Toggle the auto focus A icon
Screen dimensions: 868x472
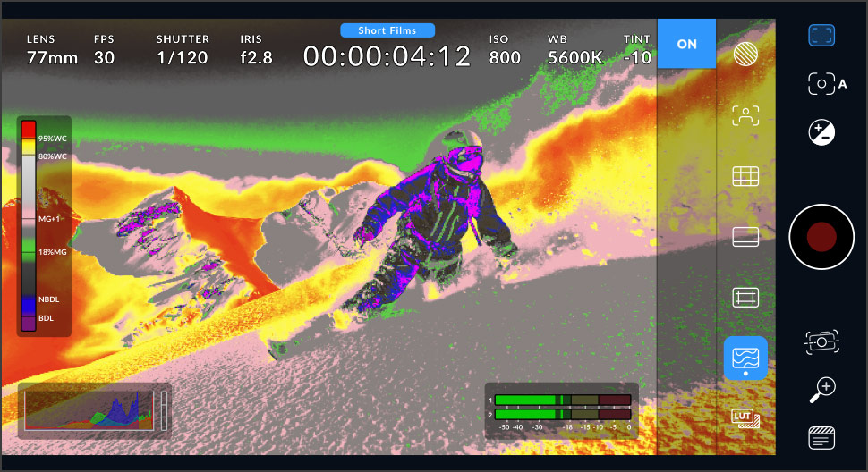(827, 84)
